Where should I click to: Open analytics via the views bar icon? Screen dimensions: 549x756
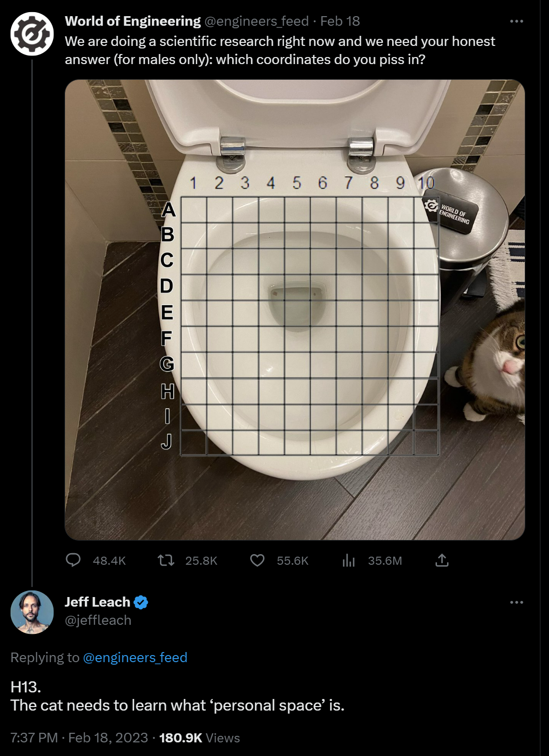coord(349,560)
